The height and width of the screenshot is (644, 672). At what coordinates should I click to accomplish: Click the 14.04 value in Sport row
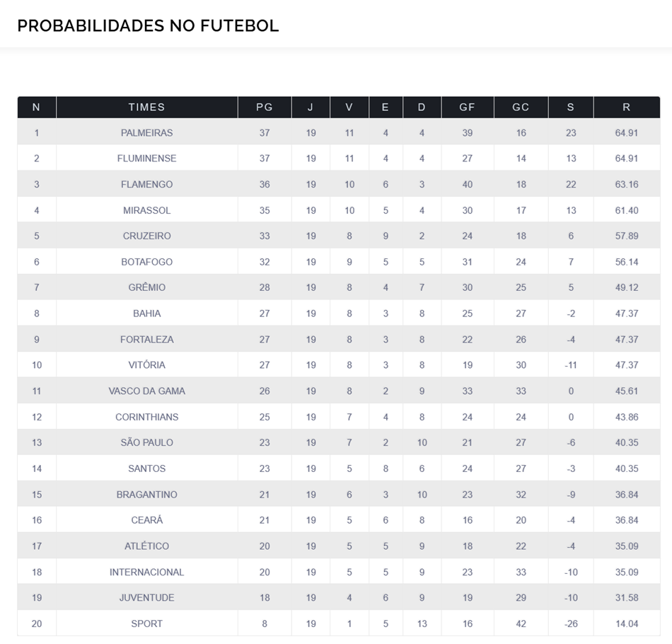click(626, 623)
